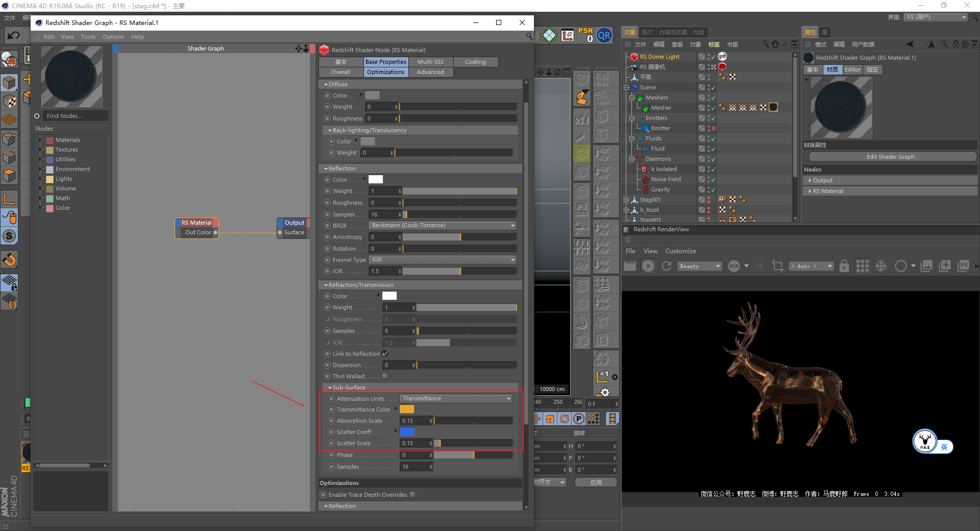Select the crop region icon in RenderView

(x=777, y=266)
